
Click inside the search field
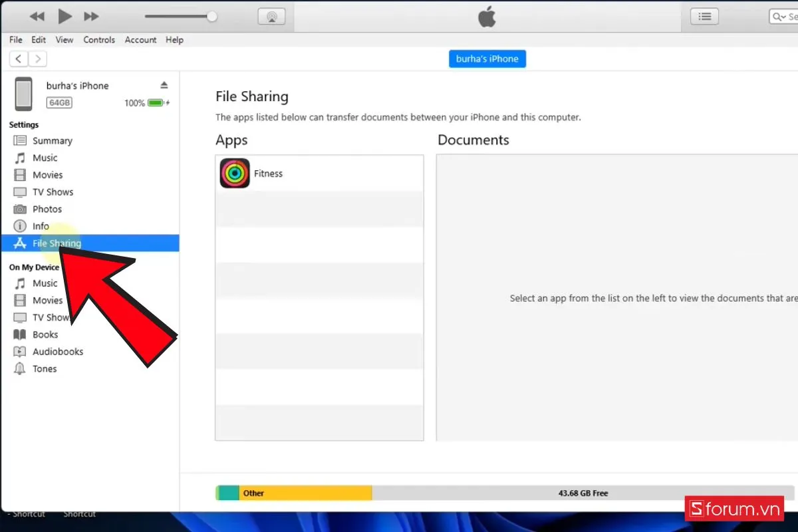tap(791, 16)
